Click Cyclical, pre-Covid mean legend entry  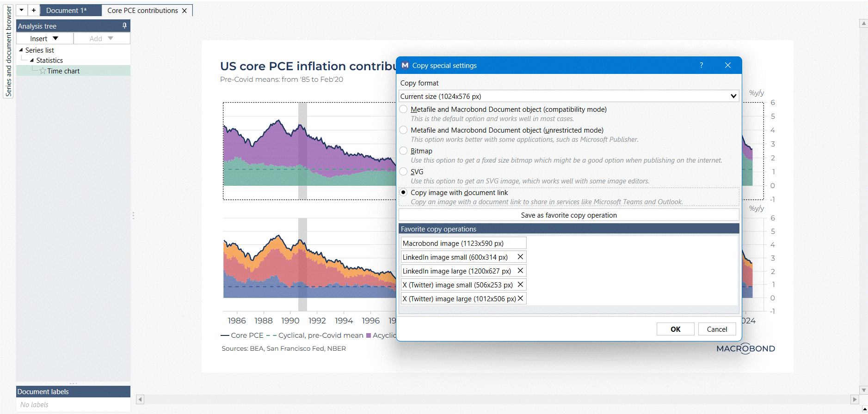pyautogui.click(x=314, y=335)
